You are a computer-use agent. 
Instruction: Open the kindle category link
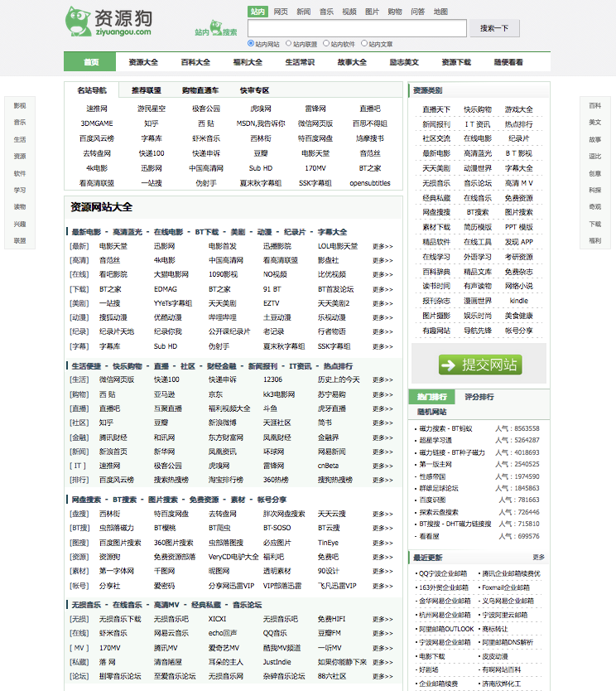(x=518, y=301)
